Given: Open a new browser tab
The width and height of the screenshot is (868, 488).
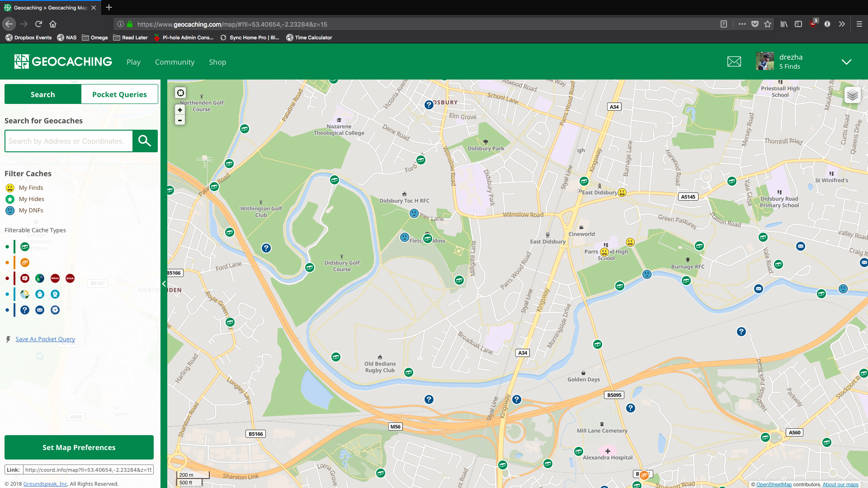Looking at the screenshot, I should coord(109,7).
